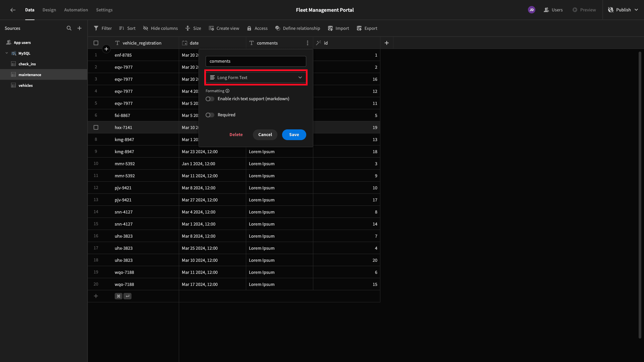Select the vehicles table
Viewport: 644px width, 362px height.
pos(44,85)
